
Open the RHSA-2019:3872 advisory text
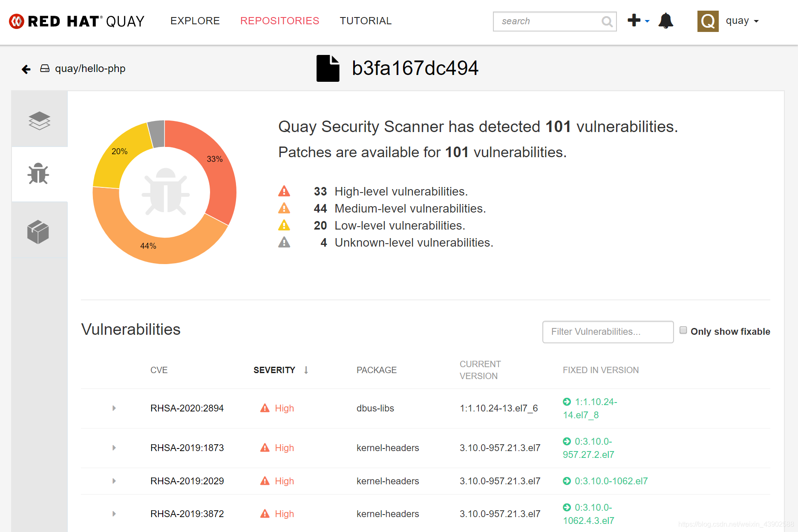tap(187, 514)
